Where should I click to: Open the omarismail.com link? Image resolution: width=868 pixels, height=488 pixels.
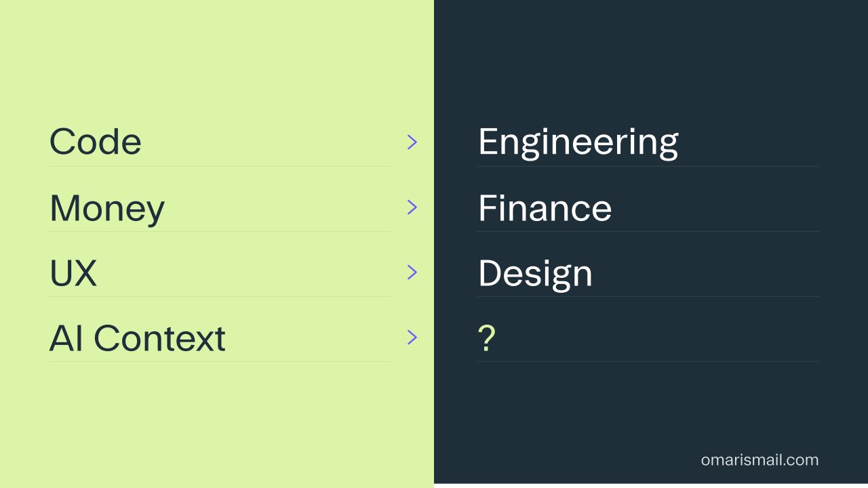click(759, 460)
